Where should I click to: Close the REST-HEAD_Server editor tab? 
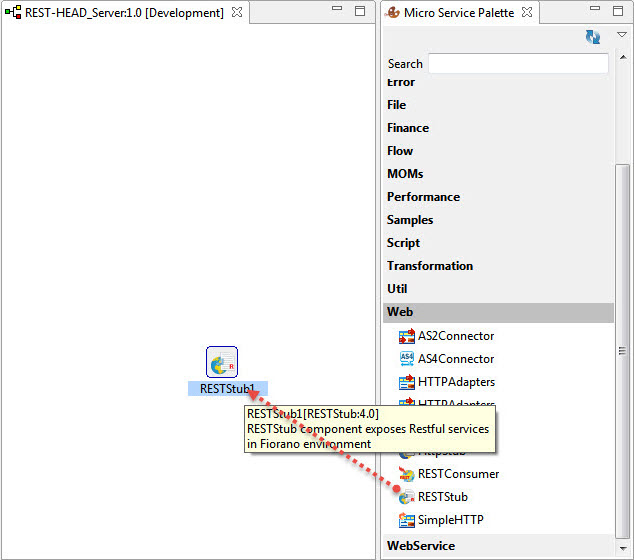point(237,13)
